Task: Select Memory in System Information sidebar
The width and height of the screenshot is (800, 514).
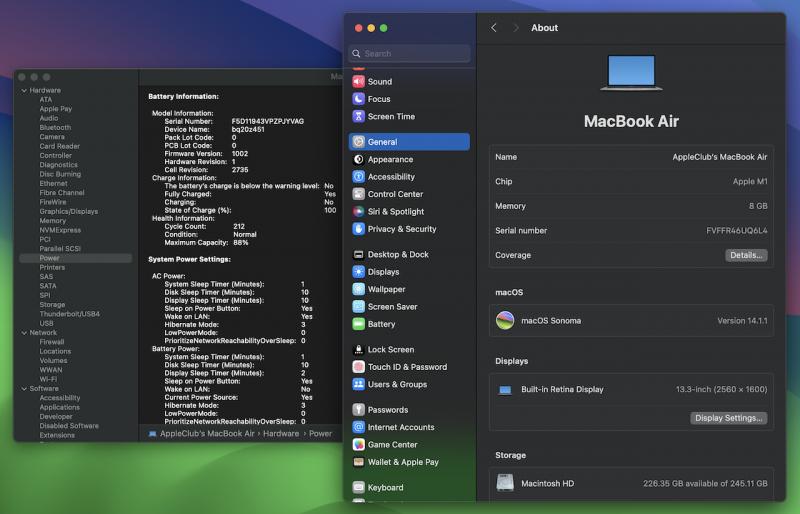Action: 53,221
